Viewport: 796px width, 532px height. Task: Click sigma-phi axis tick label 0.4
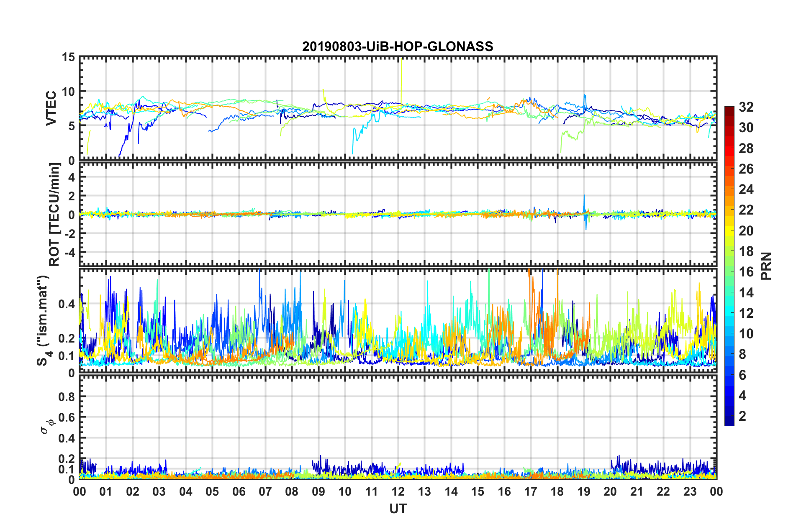[x=67, y=438]
